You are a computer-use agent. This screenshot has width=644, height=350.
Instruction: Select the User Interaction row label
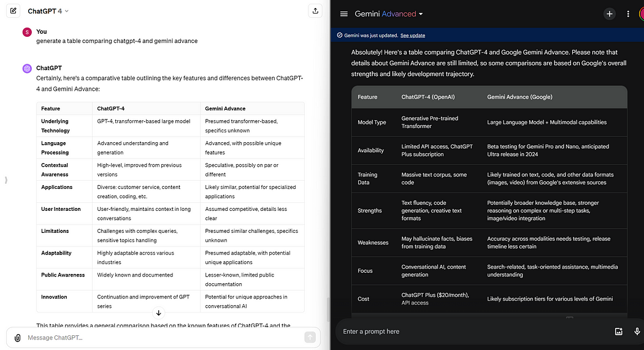click(61, 209)
